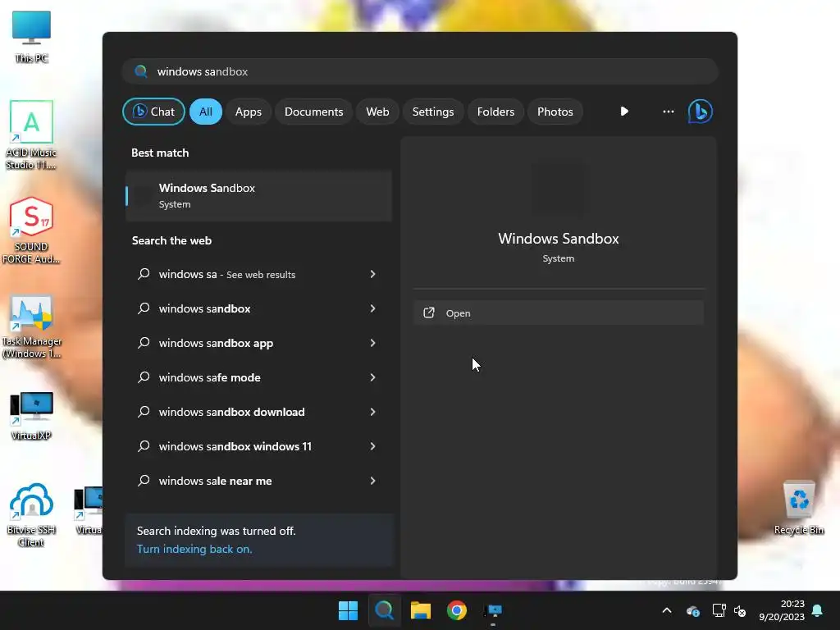This screenshot has height=630, width=840.
Task: Switch to the Folders filter tab
Action: [x=495, y=112]
